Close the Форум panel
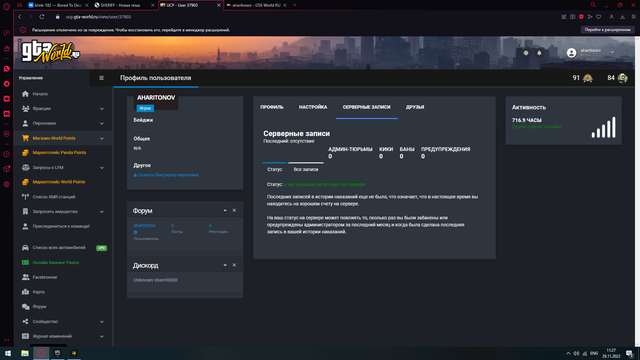This screenshot has height=360, width=640. 234,211
